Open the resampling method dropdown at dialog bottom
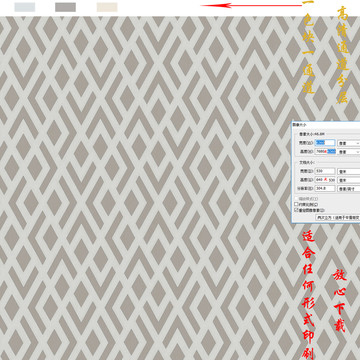This screenshot has width=360, height=360. coord(338,217)
